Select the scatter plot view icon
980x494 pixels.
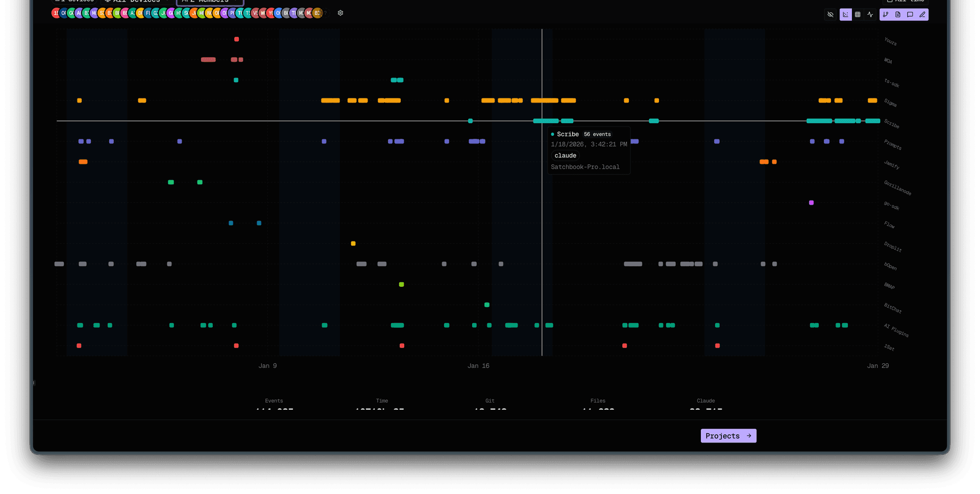pos(845,14)
